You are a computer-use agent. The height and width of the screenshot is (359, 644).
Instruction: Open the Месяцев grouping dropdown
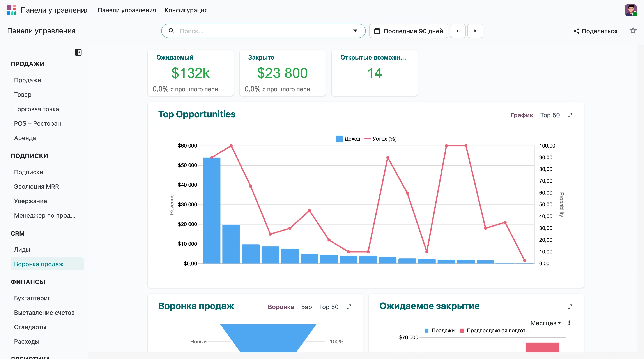click(x=545, y=323)
